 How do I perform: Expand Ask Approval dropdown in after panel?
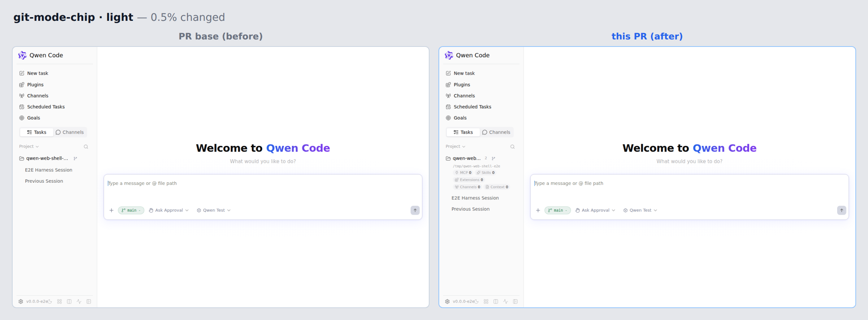pyautogui.click(x=595, y=210)
